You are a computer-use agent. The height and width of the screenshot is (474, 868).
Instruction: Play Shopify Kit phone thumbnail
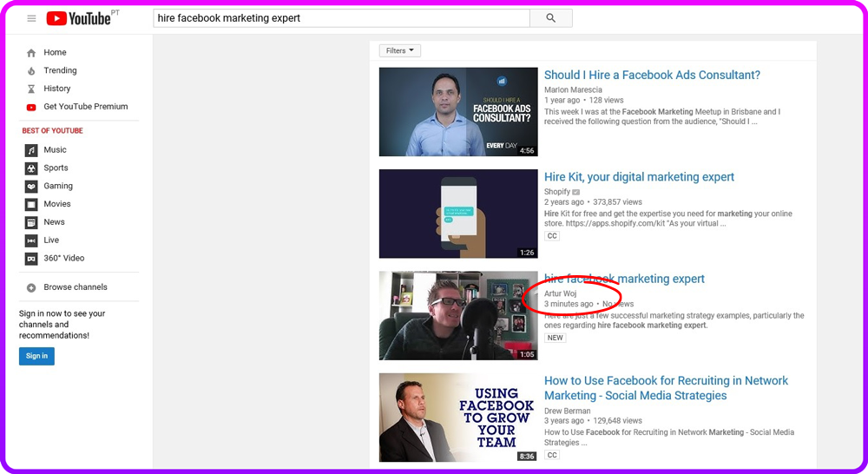click(x=458, y=214)
